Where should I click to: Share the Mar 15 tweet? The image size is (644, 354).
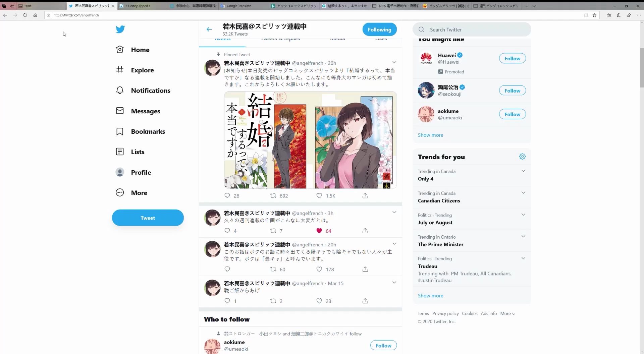pyautogui.click(x=365, y=301)
